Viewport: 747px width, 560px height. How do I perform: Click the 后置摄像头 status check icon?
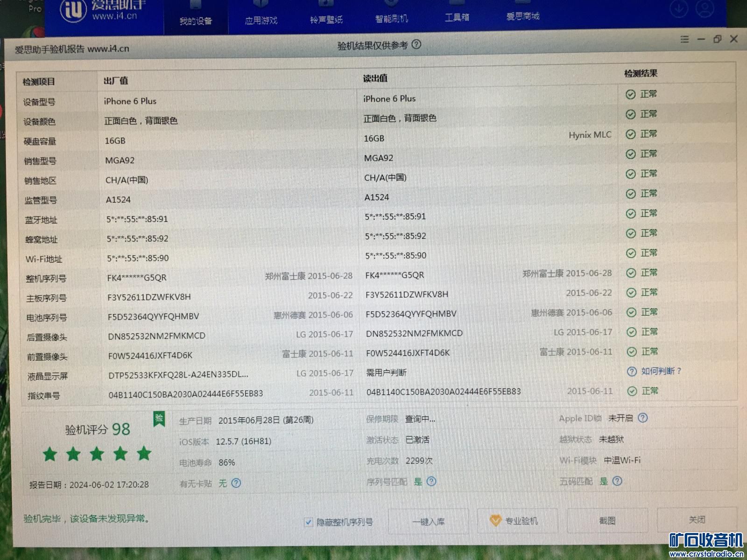pos(632,332)
